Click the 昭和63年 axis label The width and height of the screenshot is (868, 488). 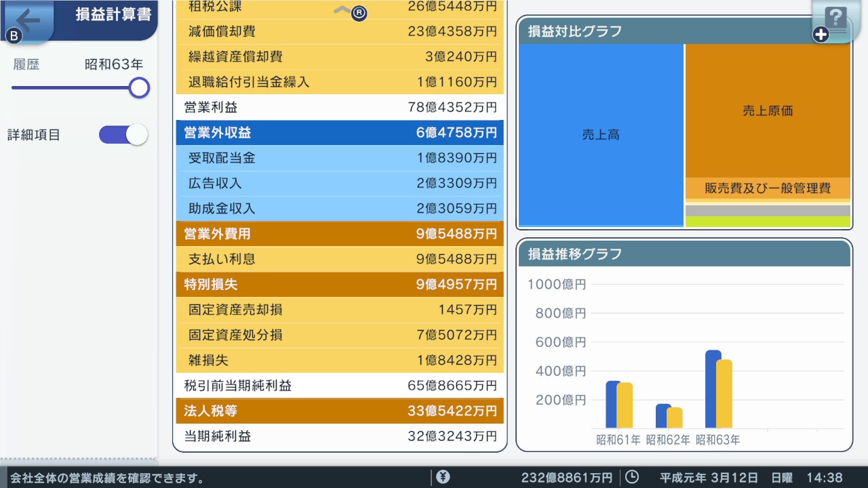point(717,440)
